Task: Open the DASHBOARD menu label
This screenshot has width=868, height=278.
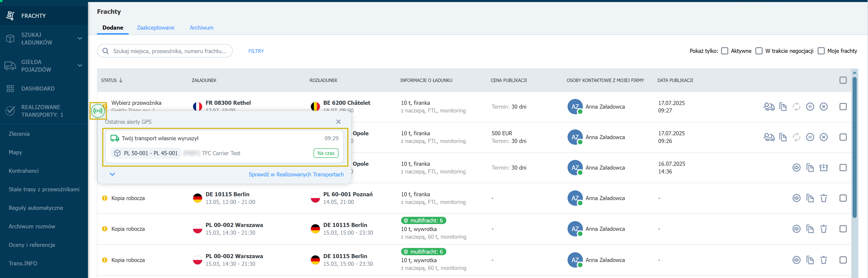Action: coord(38,89)
